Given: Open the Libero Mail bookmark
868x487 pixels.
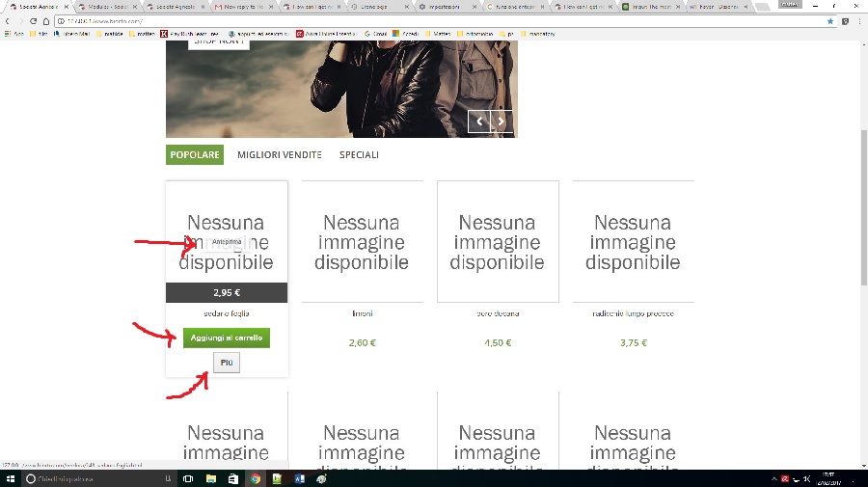Looking at the screenshot, I should (x=72, y=34).
